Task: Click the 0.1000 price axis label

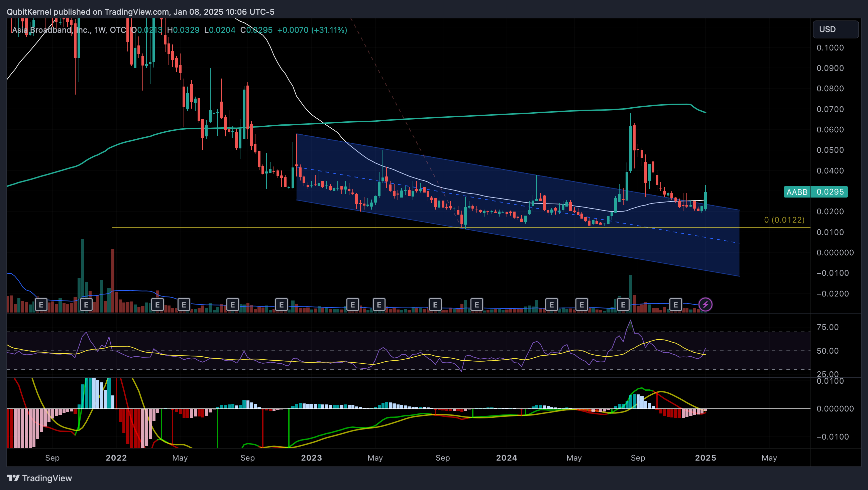Action: (x=830, y=48)
